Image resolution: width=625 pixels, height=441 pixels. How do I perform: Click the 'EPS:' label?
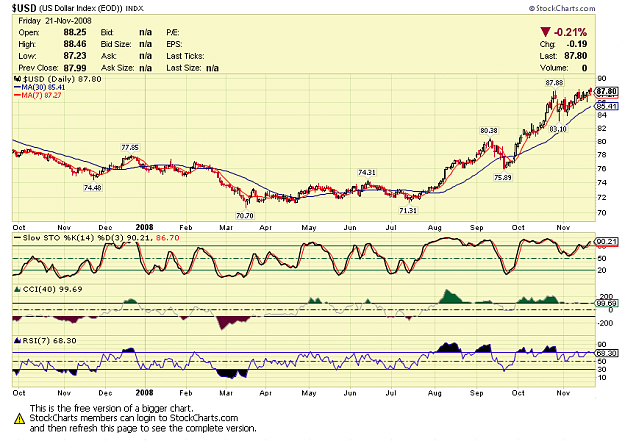[174, 44]
